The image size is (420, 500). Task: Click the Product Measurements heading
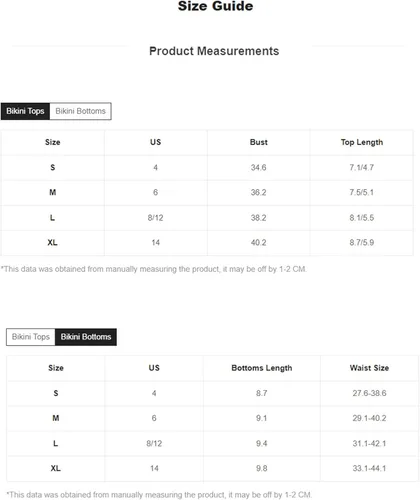pyautogui.click(x=214, y=51)
